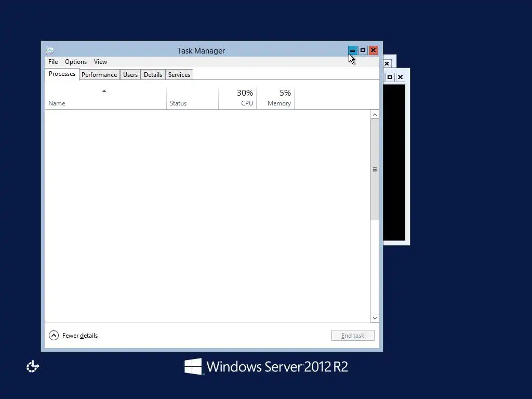The image size is (532, 399).
Task: Close the Task Manager window
Action: 373,50
